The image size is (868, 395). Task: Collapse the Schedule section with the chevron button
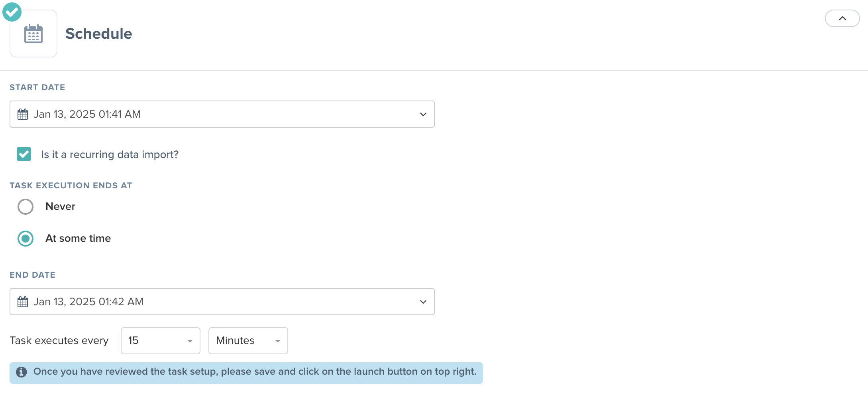(x=842, y=18)
